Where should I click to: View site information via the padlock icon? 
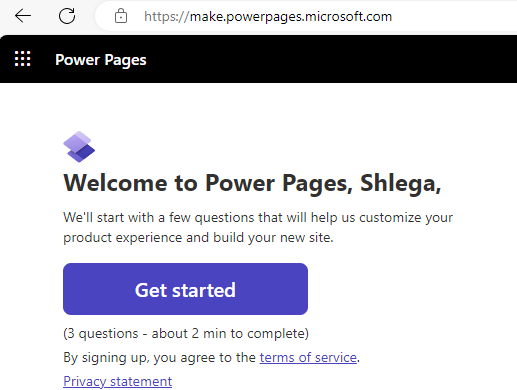coord(121,16)
